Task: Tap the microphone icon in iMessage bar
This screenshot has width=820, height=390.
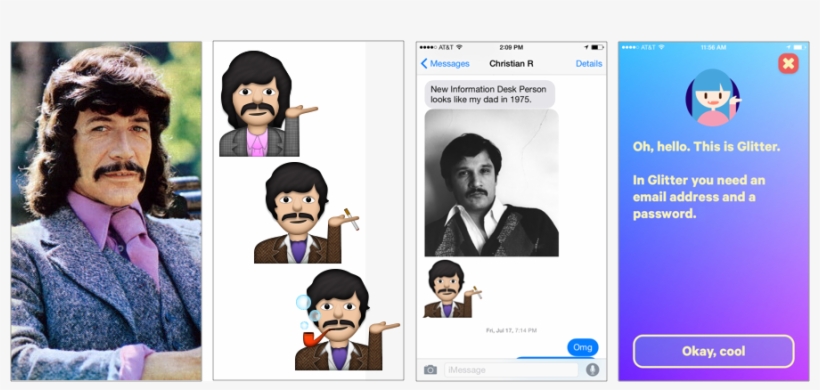Action: 592,370
